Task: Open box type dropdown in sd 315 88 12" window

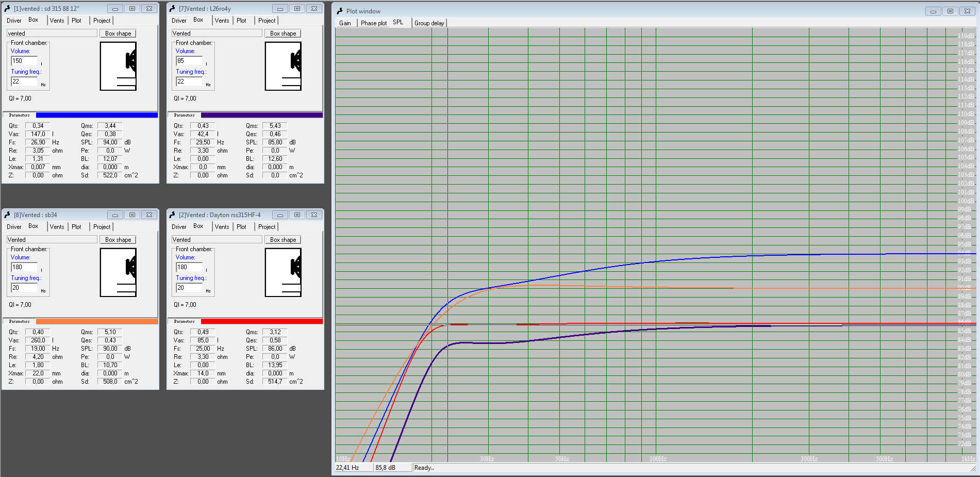Action: 52,34
